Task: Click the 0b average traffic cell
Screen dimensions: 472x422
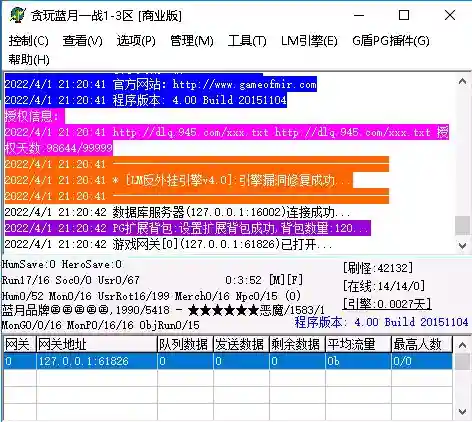Action: pyautogui.click(x=358, y=361)
